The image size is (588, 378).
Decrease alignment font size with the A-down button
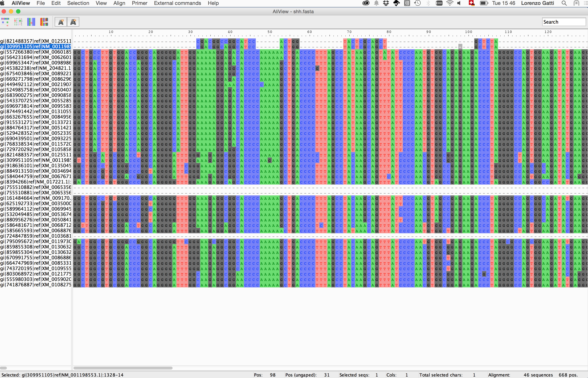pyautogui.click(x=61, y=22)
